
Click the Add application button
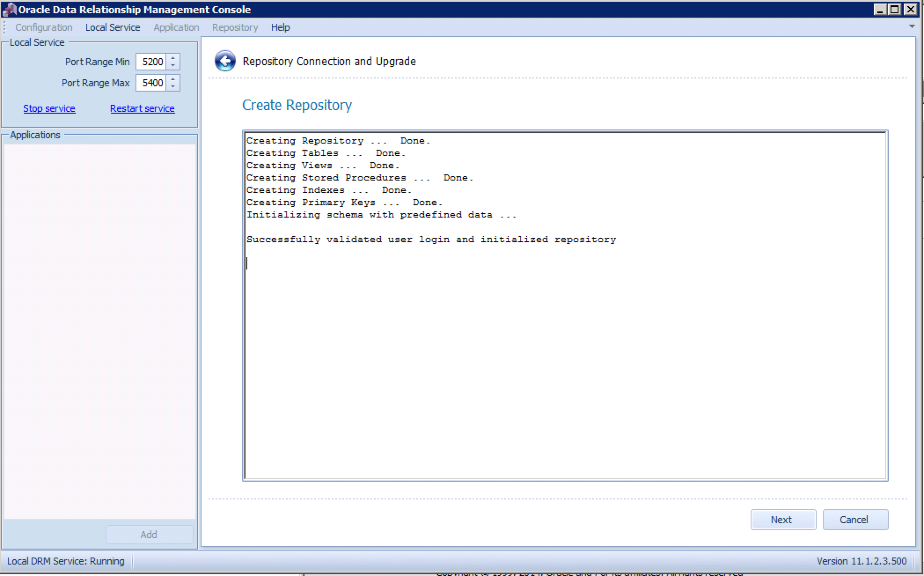149,534
